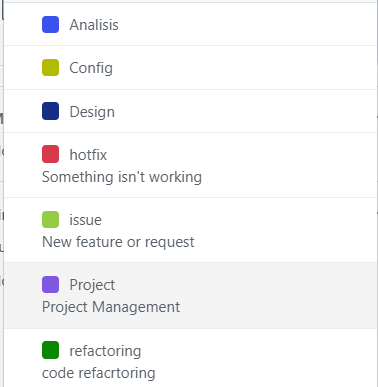Click the red hotfix color swatch
This screenshot has height=387, width=378.
(50, 154)
